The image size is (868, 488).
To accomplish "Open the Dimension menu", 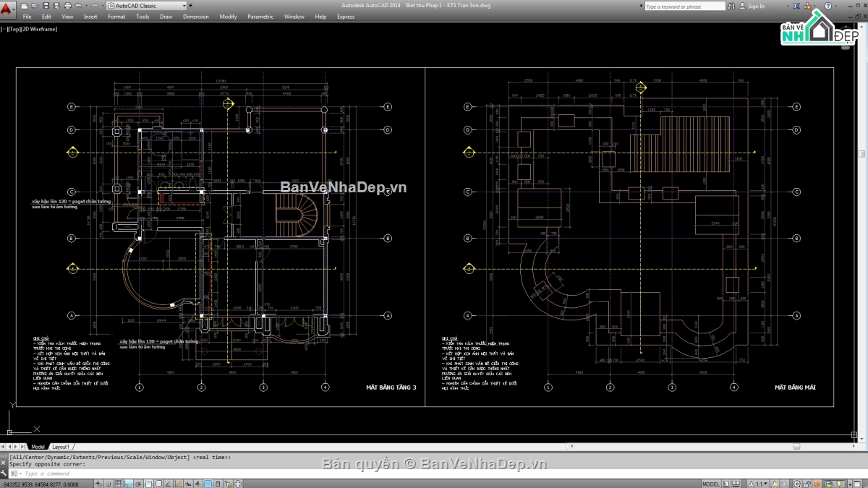I will click(x=195, y=17).
